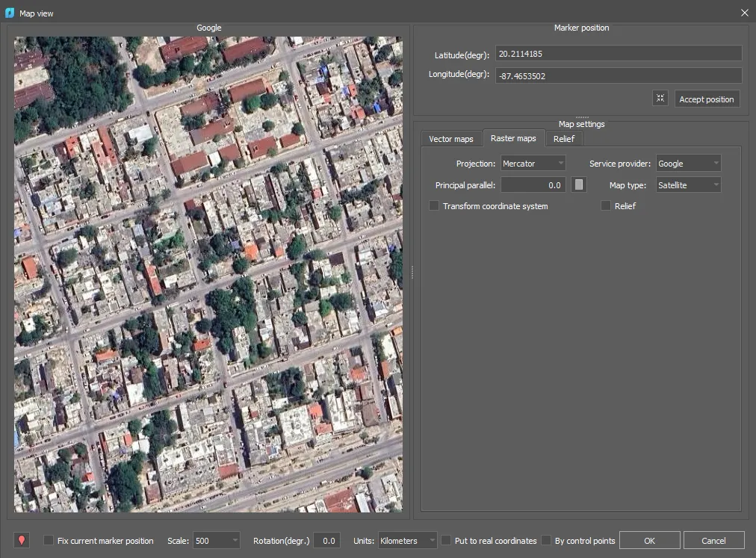Open the principal parallel picker icon
The width and height of the screenshot is (756, 558).
pos(578,185)
